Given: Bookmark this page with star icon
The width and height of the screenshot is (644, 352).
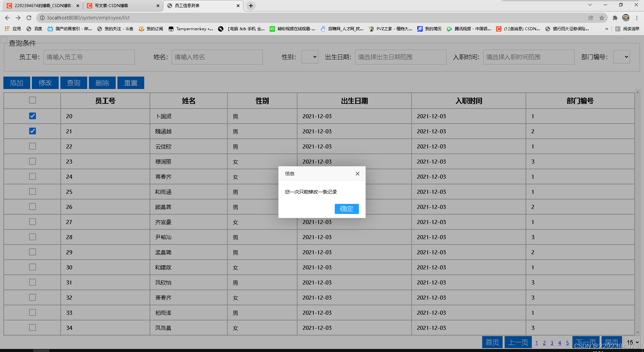Looking at the screenshot, I should pyautogui.click(x=602, y=18).
